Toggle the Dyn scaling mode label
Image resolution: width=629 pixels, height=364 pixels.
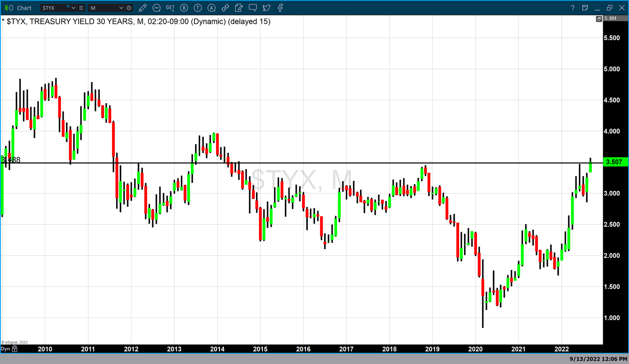(5, 349)
